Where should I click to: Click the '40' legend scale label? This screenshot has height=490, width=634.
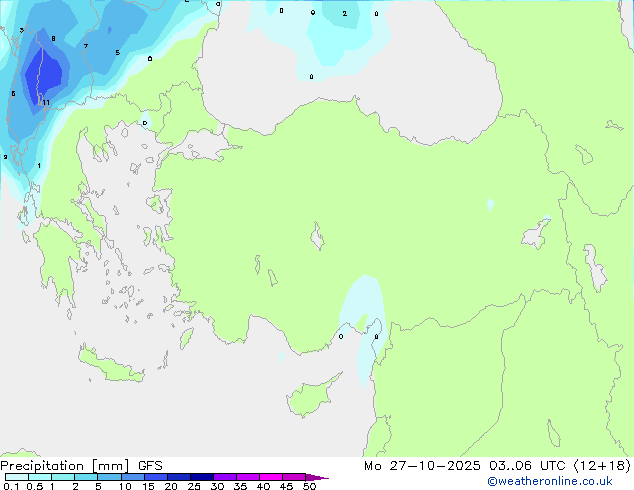coord(263,486)
